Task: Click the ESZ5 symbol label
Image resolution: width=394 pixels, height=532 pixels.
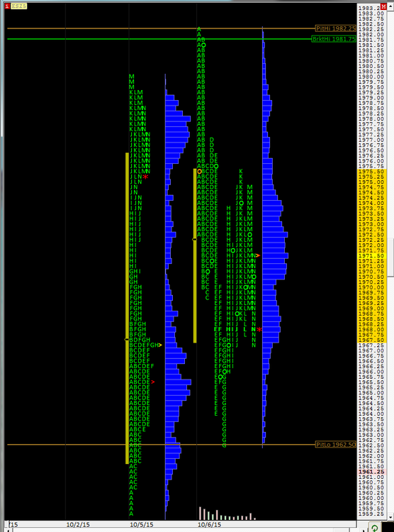Action: click(18, 6)
